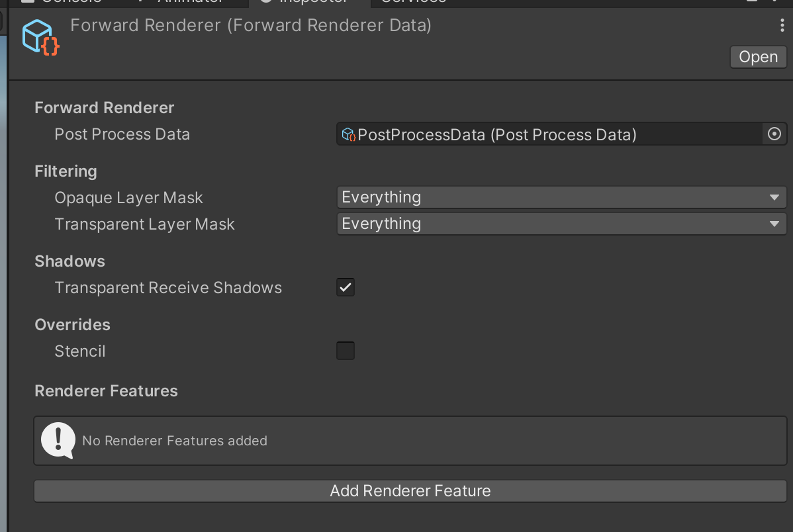Open the Transparent Layer Mask dropdown
793x532 pixels.
tap(561, 224)
